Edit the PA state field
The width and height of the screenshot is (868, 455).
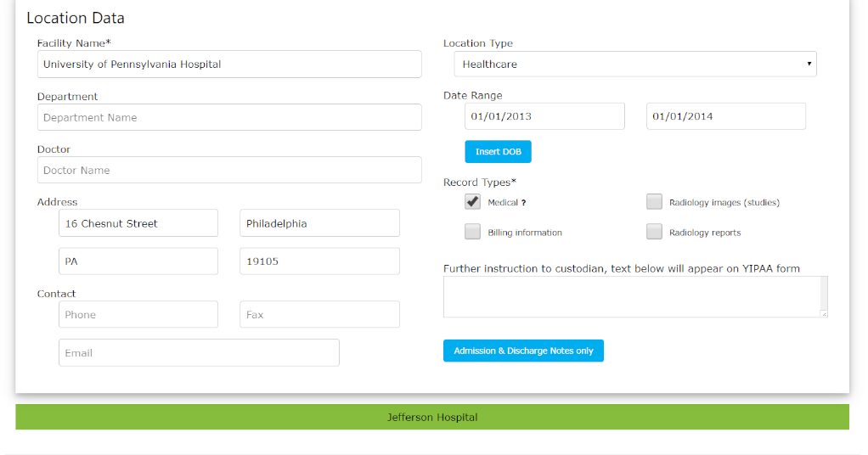138,261
